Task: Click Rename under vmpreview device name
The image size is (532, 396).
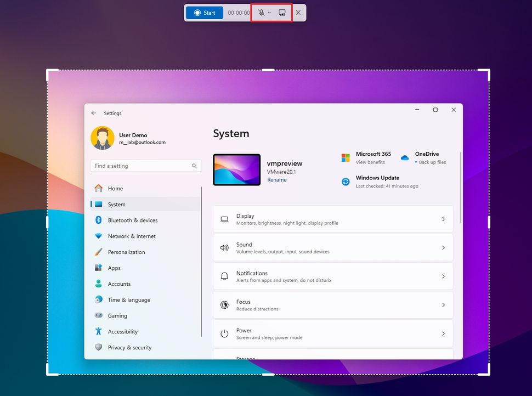Action: tap(277, 179)
